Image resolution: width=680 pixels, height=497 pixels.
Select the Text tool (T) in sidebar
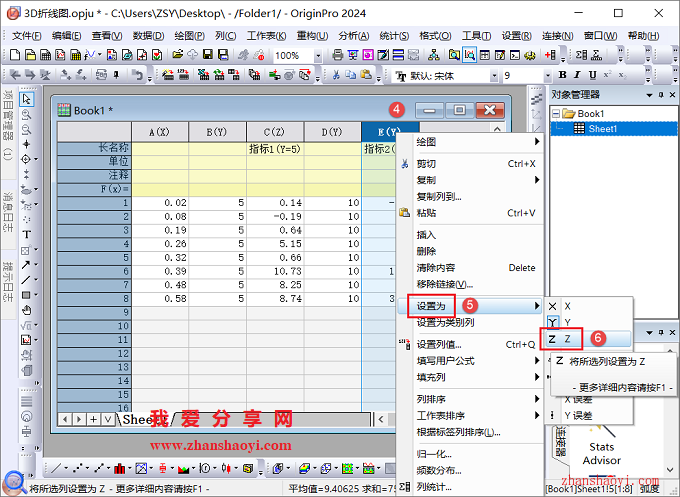26,235
